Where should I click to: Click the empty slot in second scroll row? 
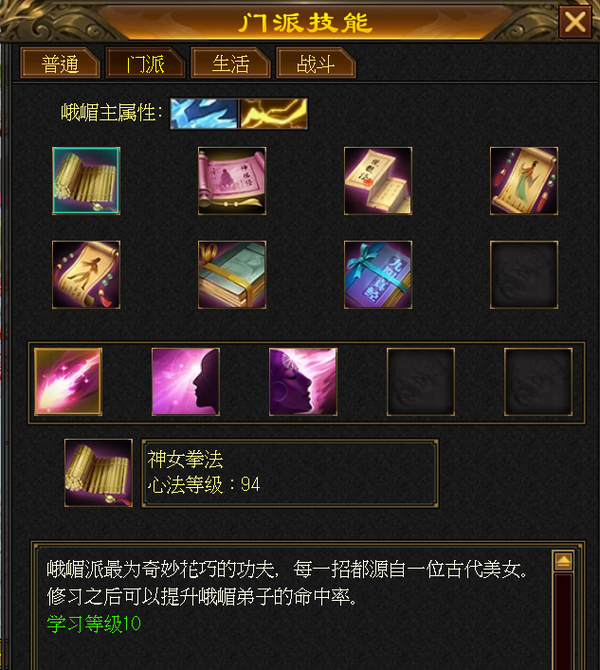point(524,275)
